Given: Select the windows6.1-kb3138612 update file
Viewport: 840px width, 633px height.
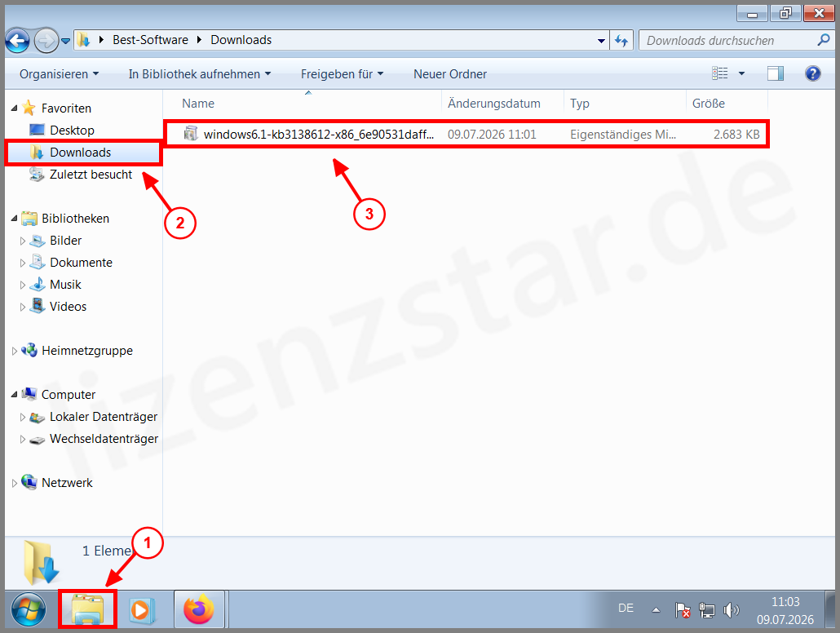Looking at the screenshot, I should 466,134.
